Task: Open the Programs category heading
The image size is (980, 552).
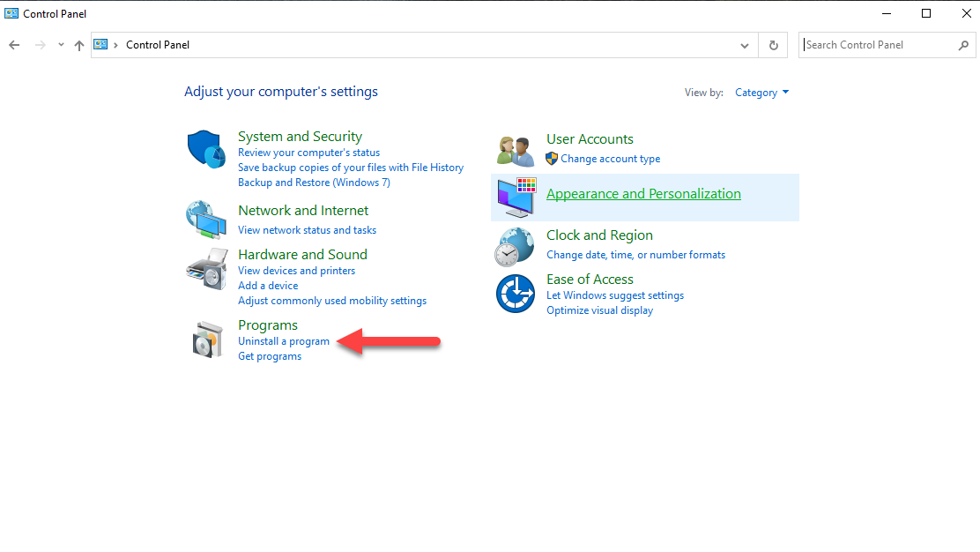Action: [x=268, y=325]
